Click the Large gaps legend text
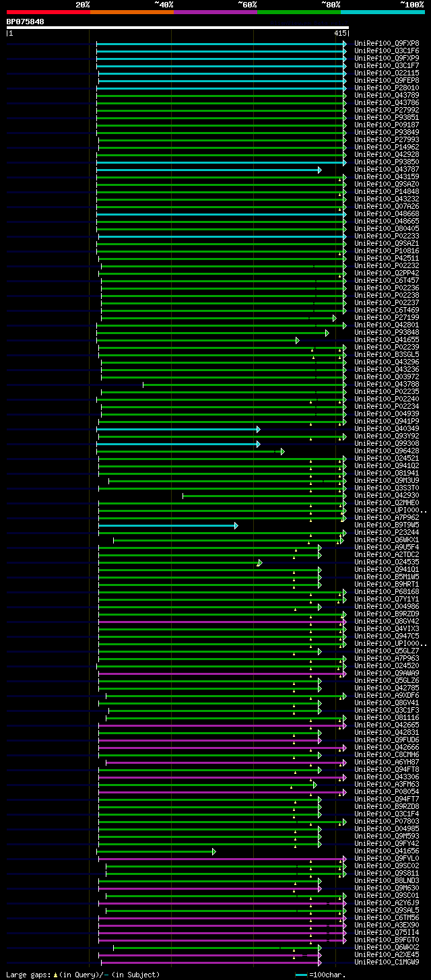The width and height of the screenshot is (431, 980). click(83, 975)
